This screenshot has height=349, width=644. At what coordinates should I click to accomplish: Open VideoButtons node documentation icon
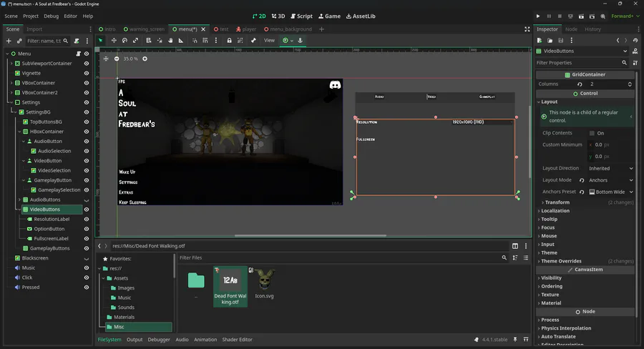[x=635, y=51]
